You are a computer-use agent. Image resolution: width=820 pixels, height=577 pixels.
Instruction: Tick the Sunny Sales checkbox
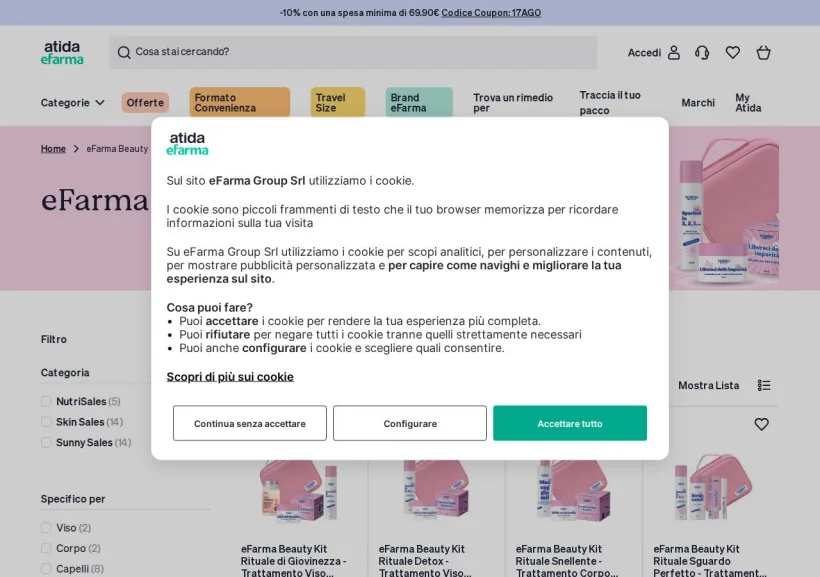pos(46,443)
